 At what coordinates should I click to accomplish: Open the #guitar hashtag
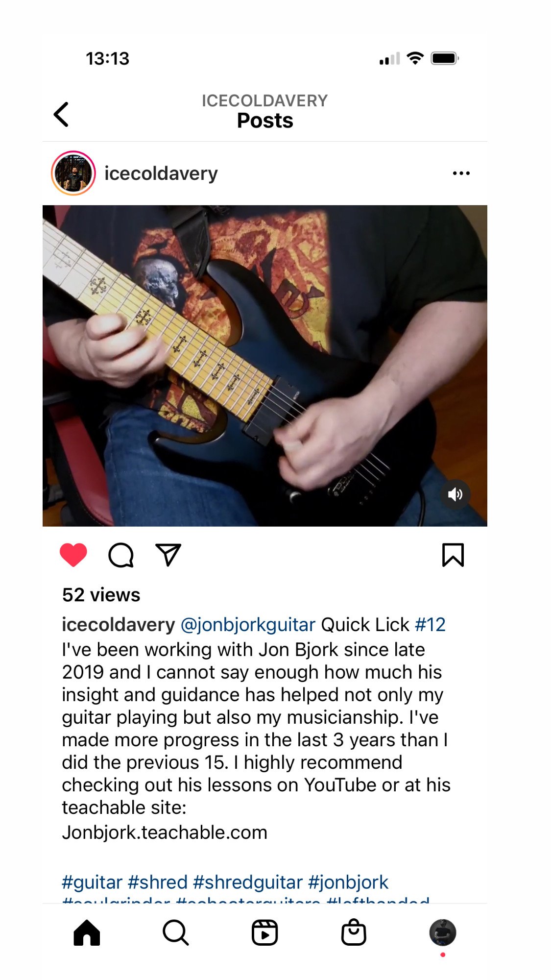click(x=92, y=882)
